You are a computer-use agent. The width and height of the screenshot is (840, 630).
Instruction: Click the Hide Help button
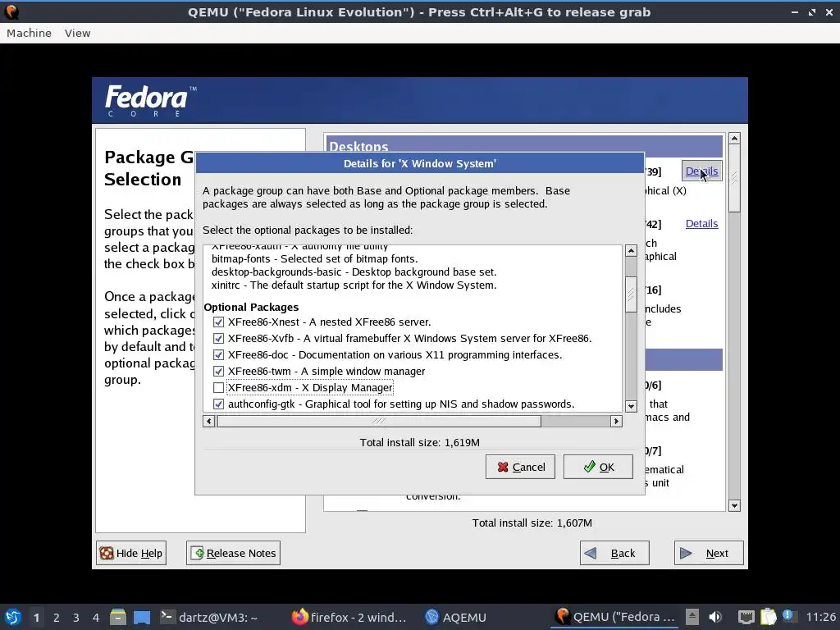coord(131,553)
